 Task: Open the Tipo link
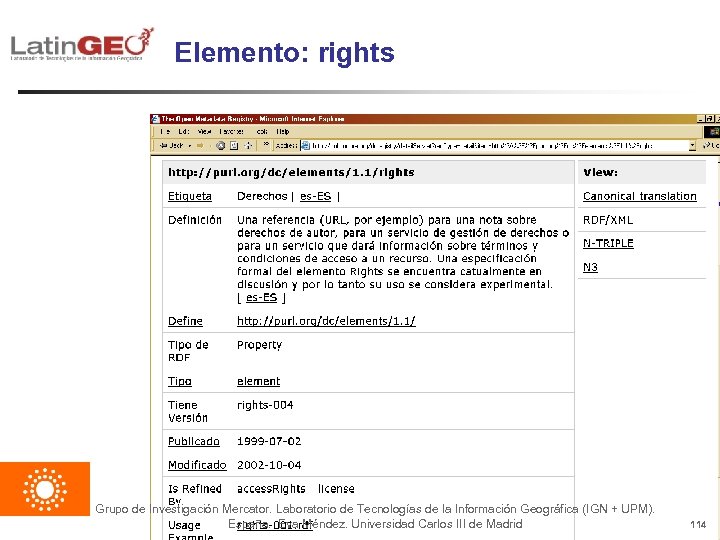(180, 381)
